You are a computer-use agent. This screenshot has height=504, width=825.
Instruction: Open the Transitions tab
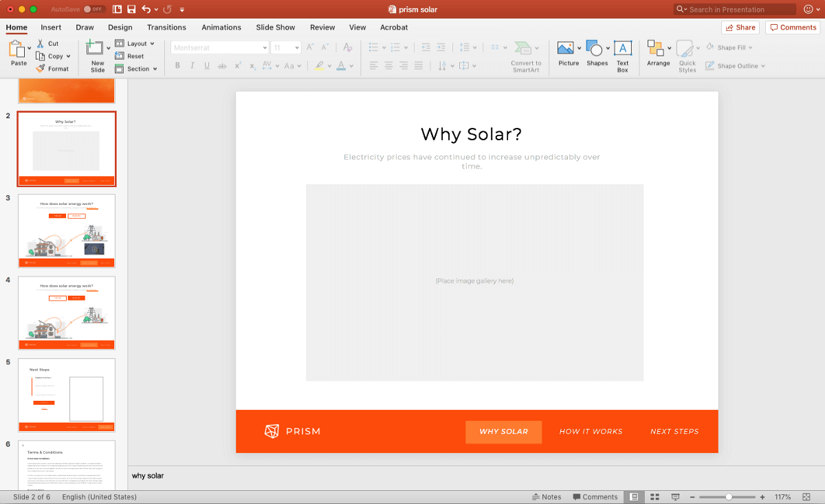pos(166,28)
